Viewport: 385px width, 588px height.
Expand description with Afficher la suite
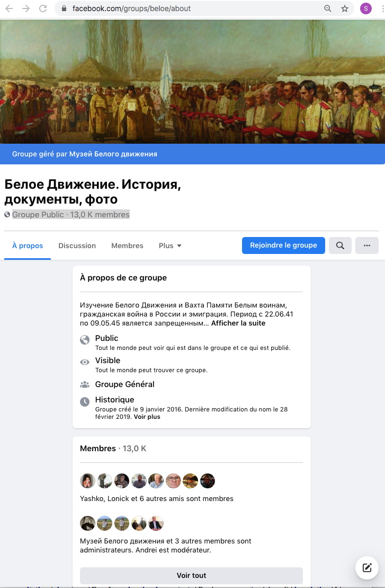click(238, 323)
